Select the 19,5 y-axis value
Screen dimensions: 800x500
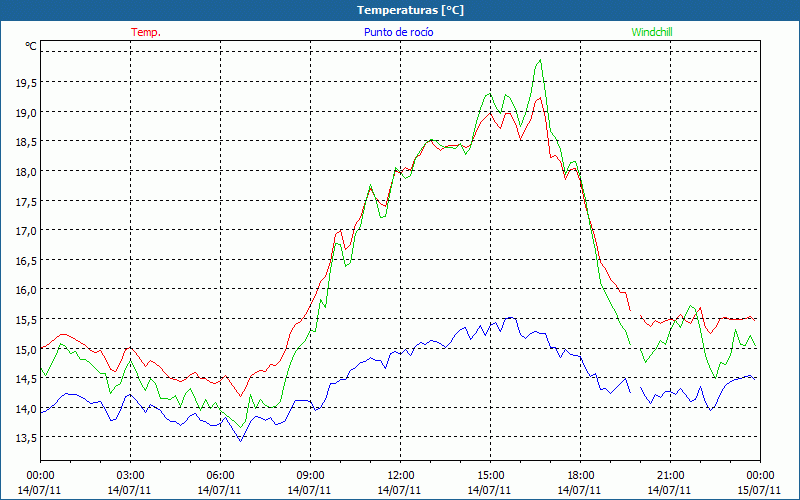pyautogui.click(x=26, y=83)
